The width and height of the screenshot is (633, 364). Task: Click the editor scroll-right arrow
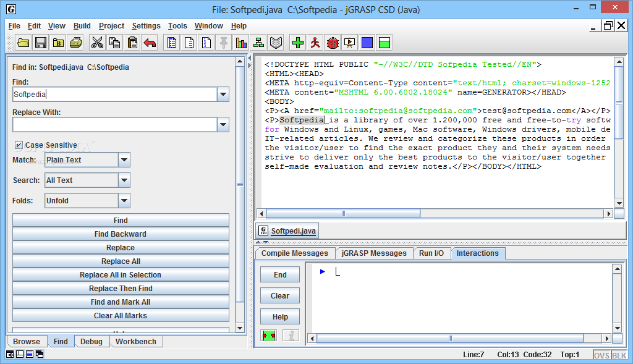(608, 213)
